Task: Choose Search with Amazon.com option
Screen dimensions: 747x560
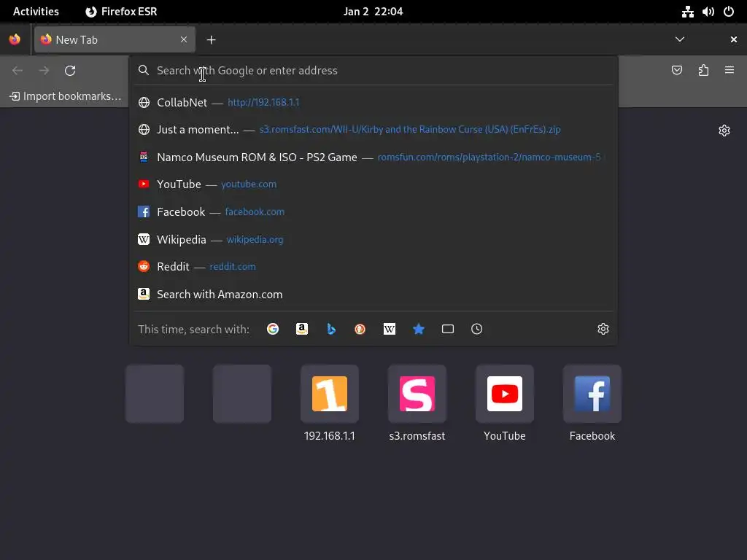Action: 373,295
